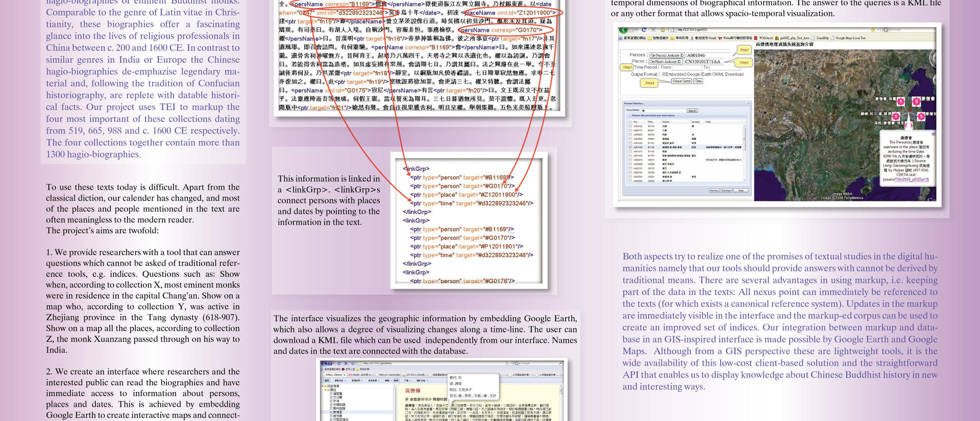Collapse top-level folder in reader tree

tap(322, 386)
